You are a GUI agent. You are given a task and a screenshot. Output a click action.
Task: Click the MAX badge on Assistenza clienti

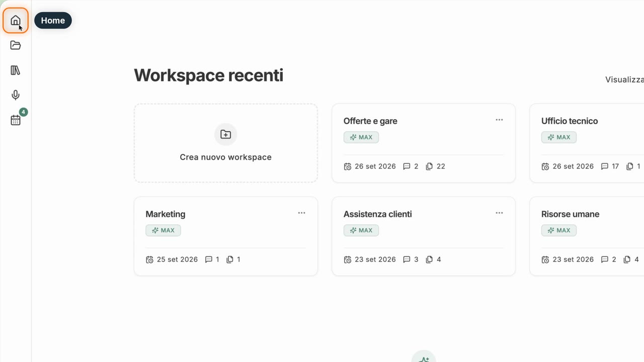point(361,230)
